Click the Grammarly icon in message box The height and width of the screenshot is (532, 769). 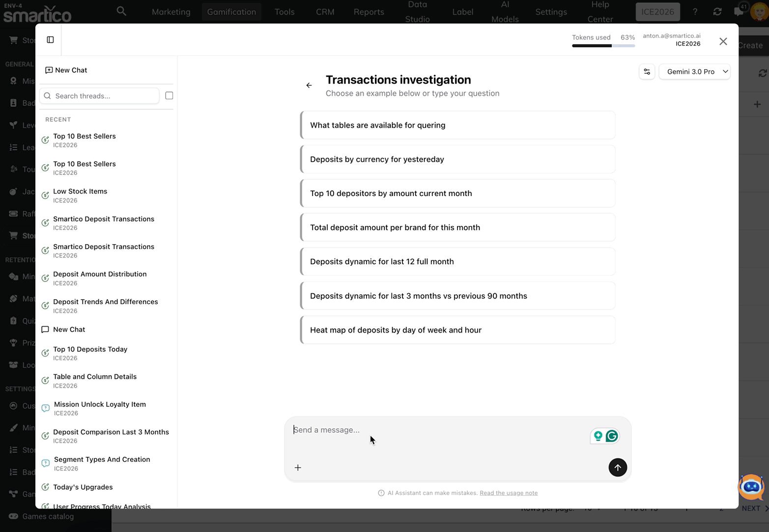coord(612,436)
